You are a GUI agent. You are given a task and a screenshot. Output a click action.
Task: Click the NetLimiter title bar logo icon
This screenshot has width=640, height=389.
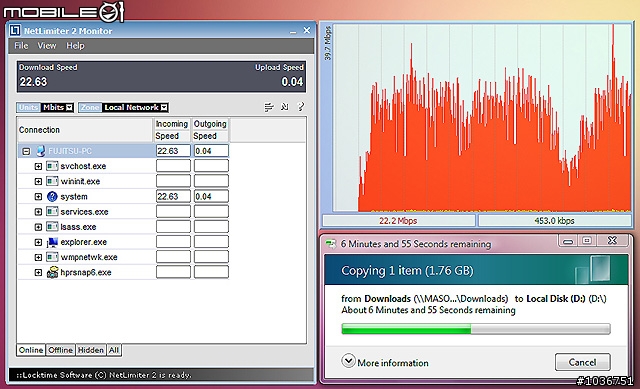tap(15, 30)
